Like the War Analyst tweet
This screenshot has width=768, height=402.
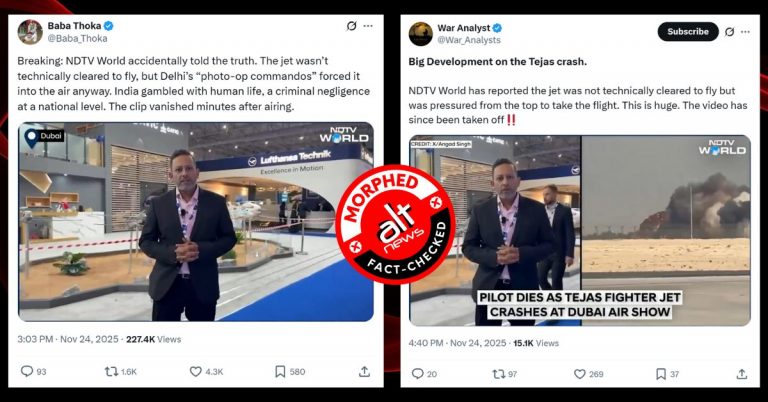click(x=588, y=374)
